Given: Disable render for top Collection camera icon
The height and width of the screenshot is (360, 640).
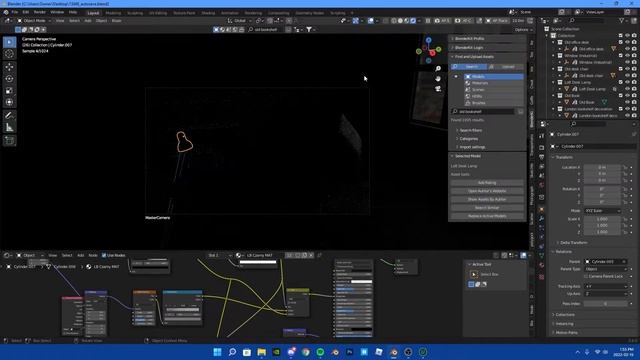Looking at the screenshot, I should click(634, 36).
